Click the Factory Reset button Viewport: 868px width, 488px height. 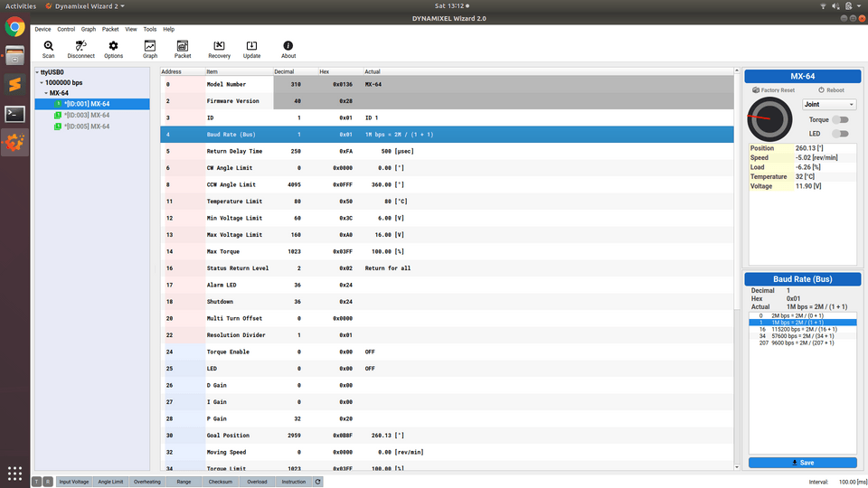coord(773,90)
